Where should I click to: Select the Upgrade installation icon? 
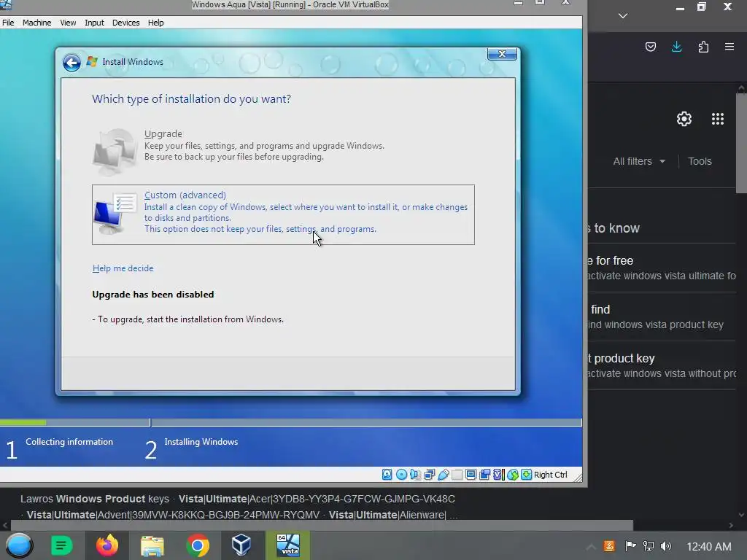click(x=115, y=152)
